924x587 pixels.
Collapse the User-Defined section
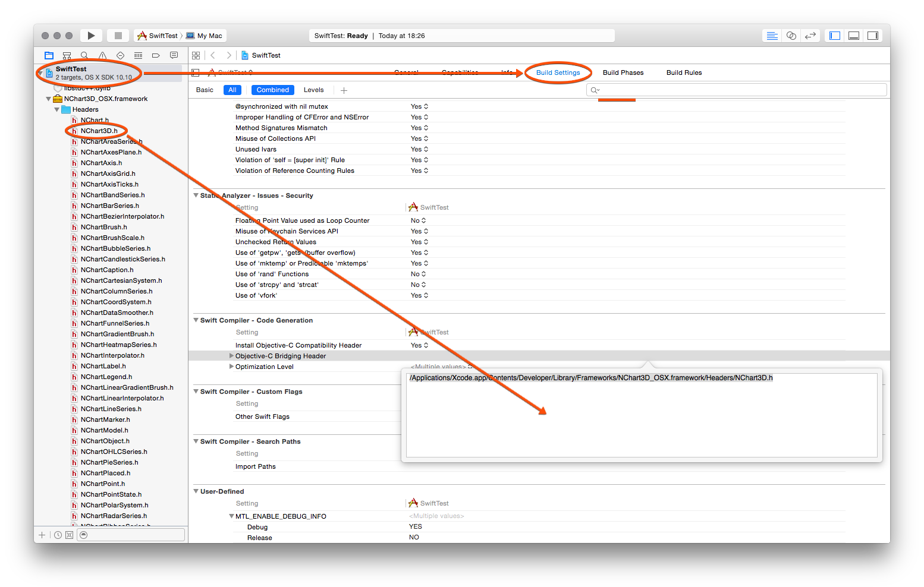[196, 491]
